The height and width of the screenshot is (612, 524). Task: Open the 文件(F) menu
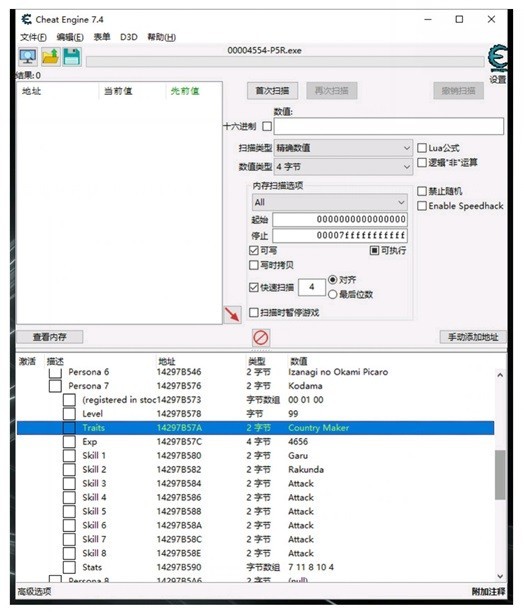pyautogui.click(x=33, y=37)
